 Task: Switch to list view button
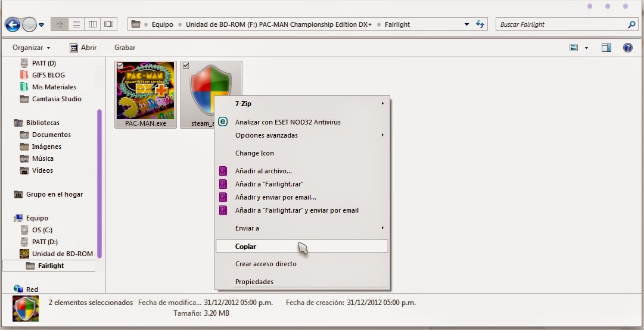tap(76, 24)
